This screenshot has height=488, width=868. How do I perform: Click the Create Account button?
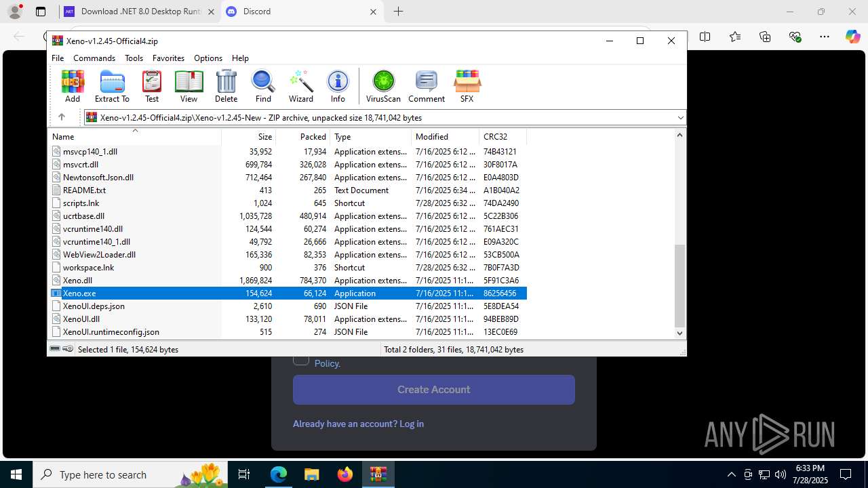[x=434, y=390]
